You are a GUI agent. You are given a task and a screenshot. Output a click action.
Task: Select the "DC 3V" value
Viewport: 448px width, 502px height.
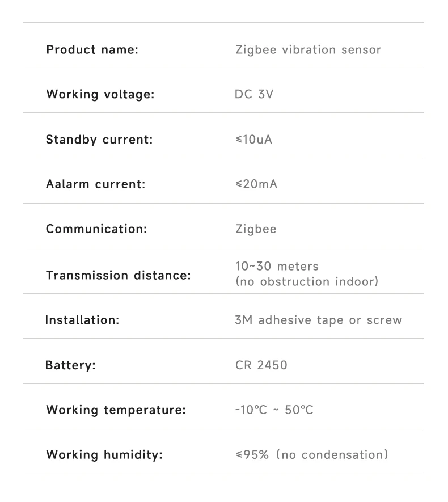(254, 94)
